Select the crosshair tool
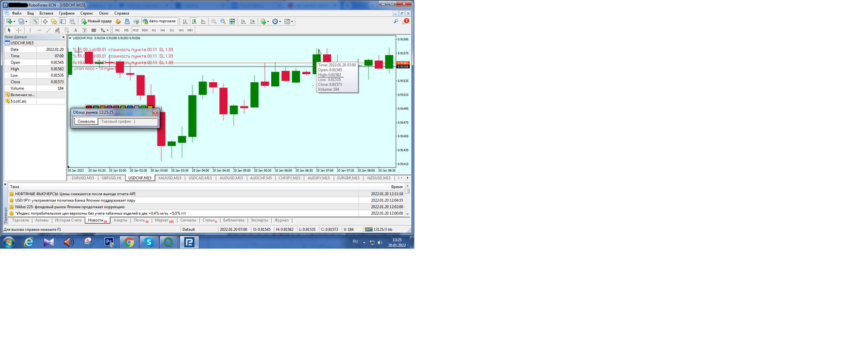 (19, 30)
